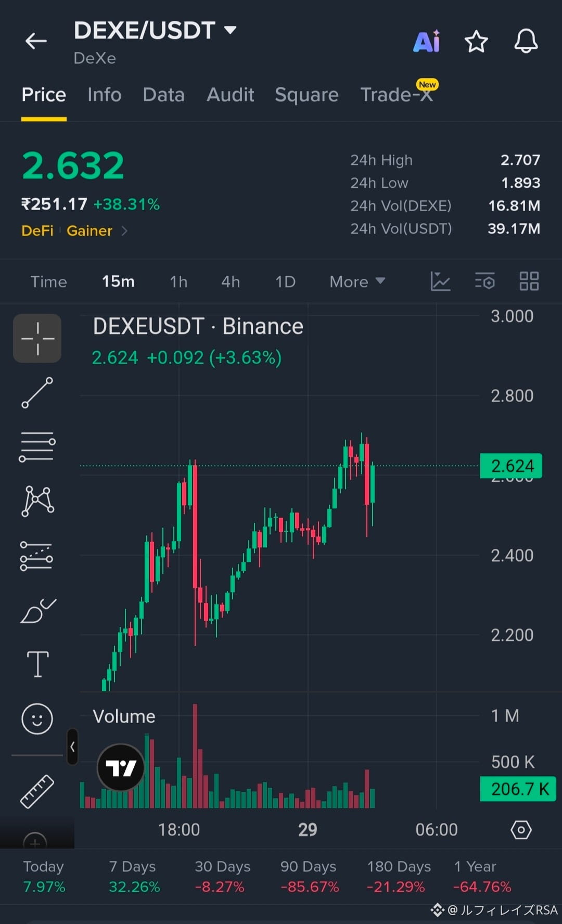This screenshot has width=562, height=924.
Task: Click the 24h Vol(USDT) value 39.17M
Action: point(514,228)
